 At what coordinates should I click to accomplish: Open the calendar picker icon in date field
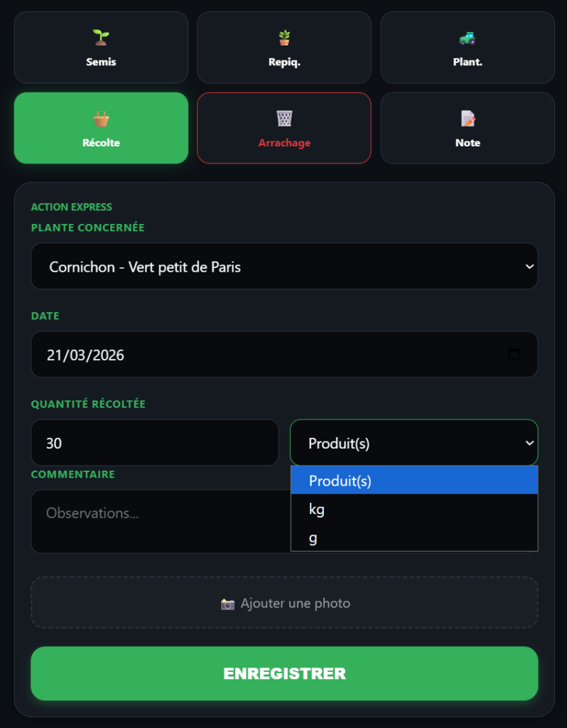click(514, 354)
